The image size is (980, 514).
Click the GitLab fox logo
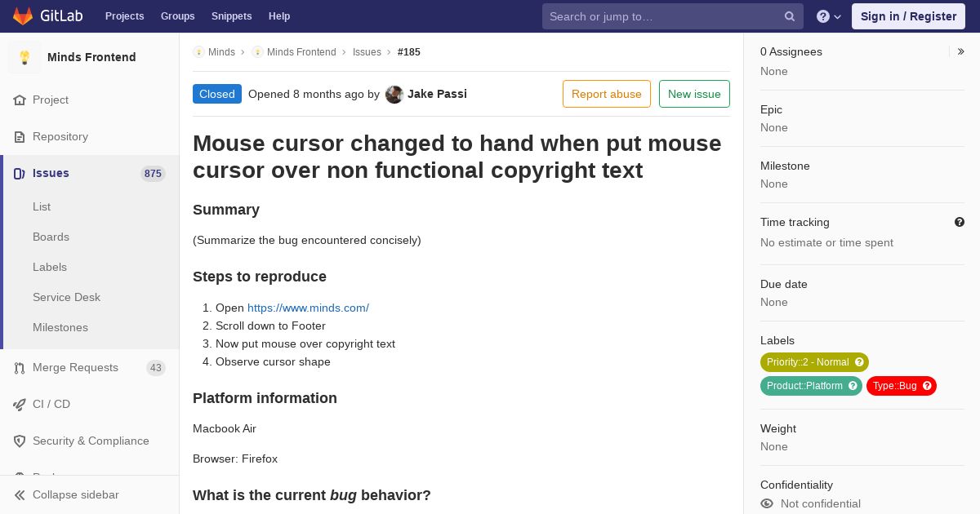tap(23, 16)
